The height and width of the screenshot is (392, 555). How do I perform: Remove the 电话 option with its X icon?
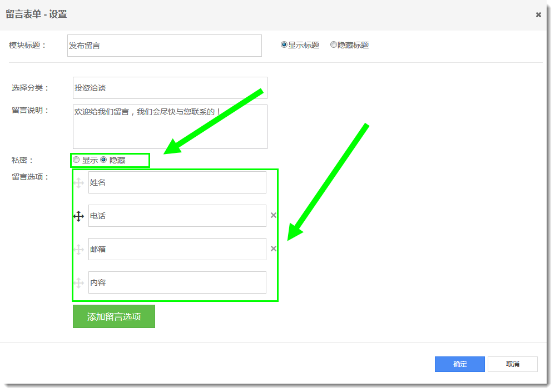tap(274, 215)
